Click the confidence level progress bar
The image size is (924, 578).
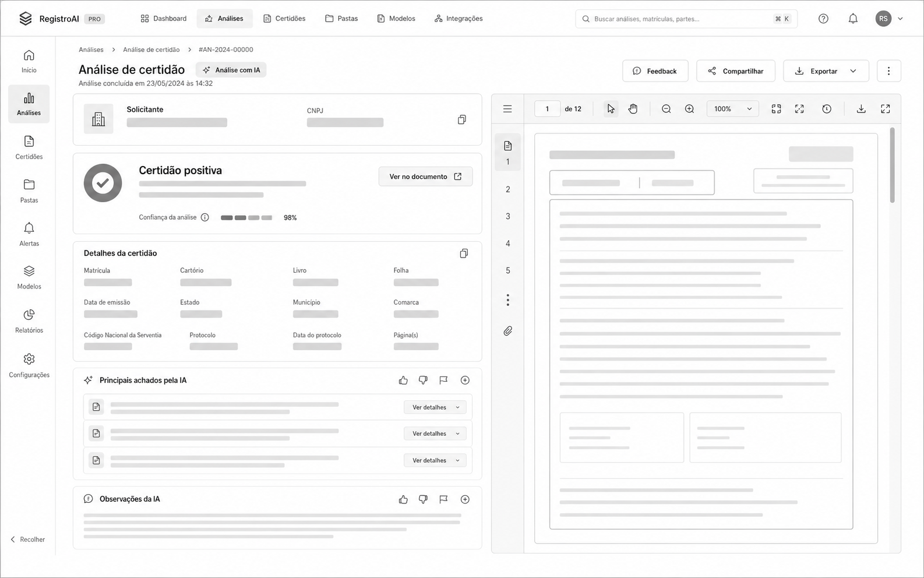(246, 218)
